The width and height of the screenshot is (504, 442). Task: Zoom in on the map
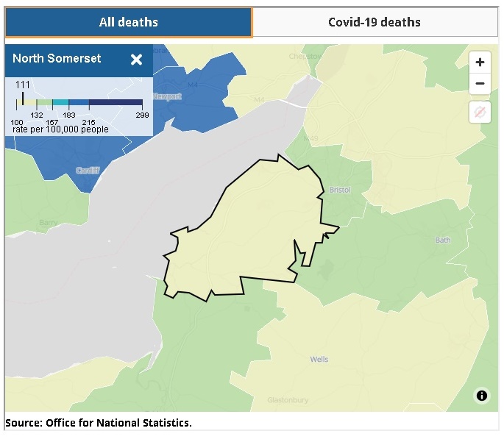(x=480, y=63)
